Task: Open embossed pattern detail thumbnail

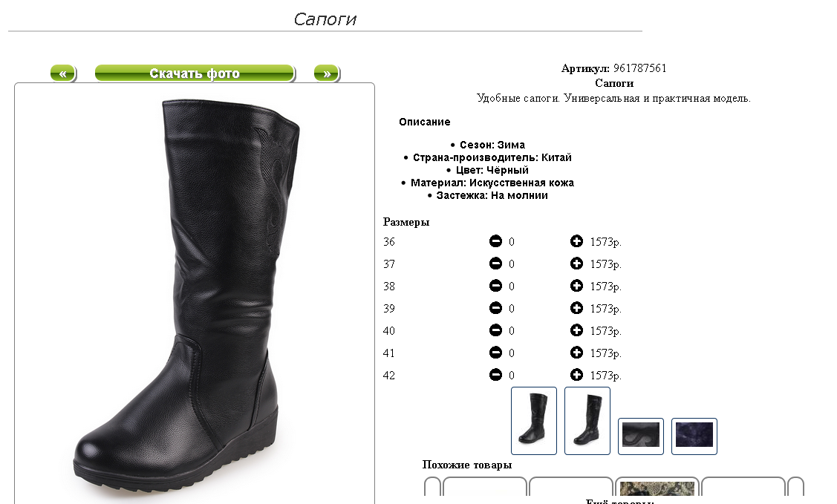Action: point(640,436)
